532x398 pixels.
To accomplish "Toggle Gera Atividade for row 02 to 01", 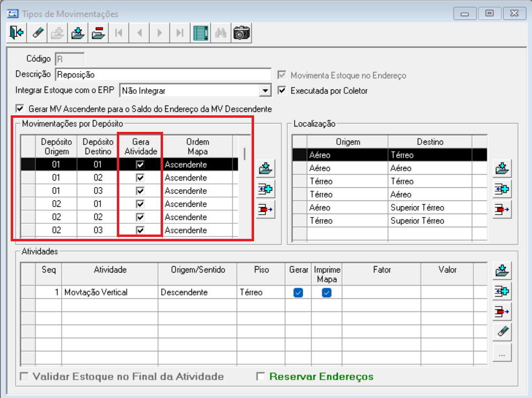I will pyautogui.click(x=140, y=204).
